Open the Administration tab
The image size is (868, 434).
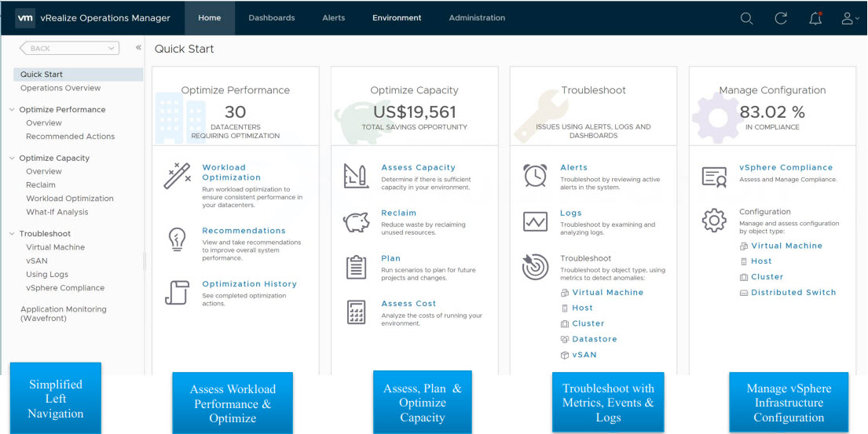click(x=477, y=18)
